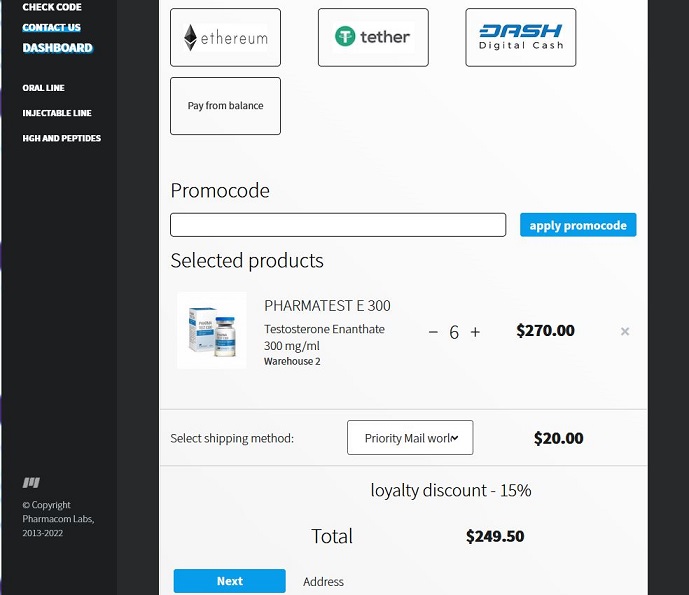
Task: Expand the shipping method dropdown
Action: (410, 438)
